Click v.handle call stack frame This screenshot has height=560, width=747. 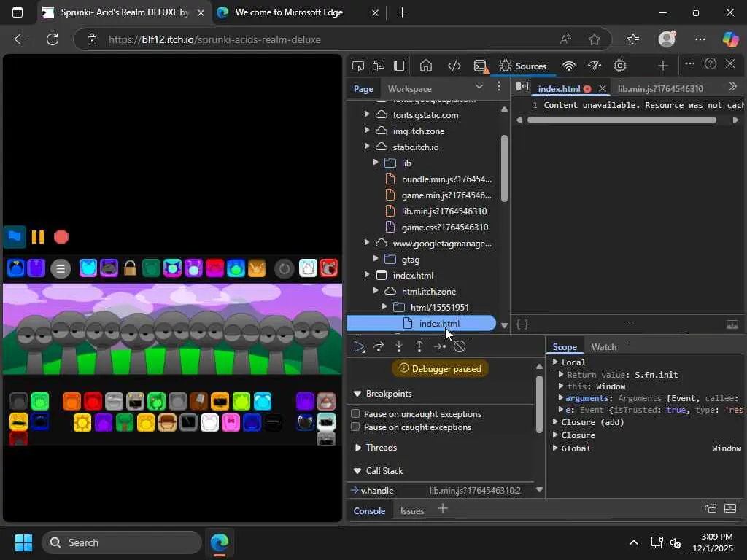(x=377, y=491)
